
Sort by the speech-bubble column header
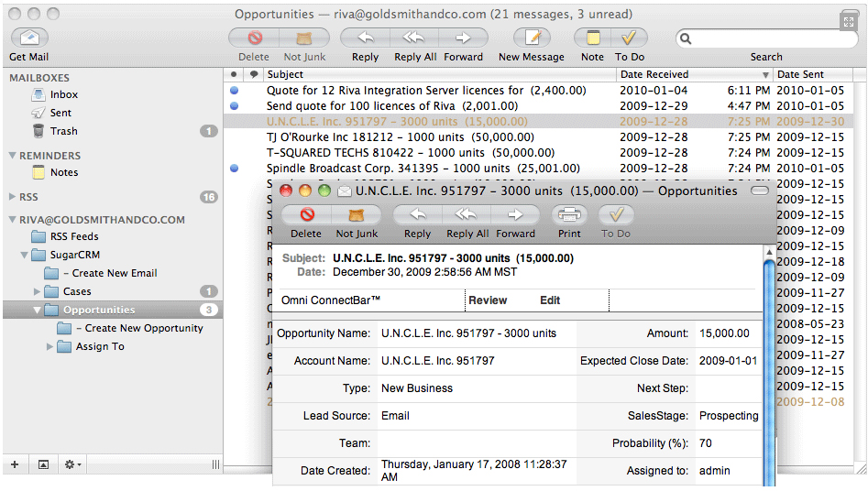click(x=254, y=74)
